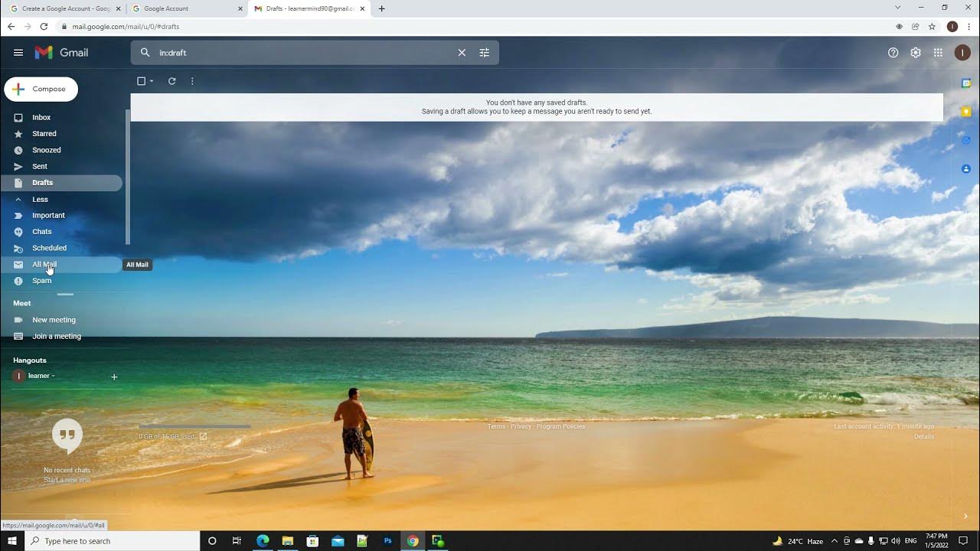The height and width of the screenshot is (551, 980).
Task: Open the Google Account avatar in Gmail
Action: (962, 53)
